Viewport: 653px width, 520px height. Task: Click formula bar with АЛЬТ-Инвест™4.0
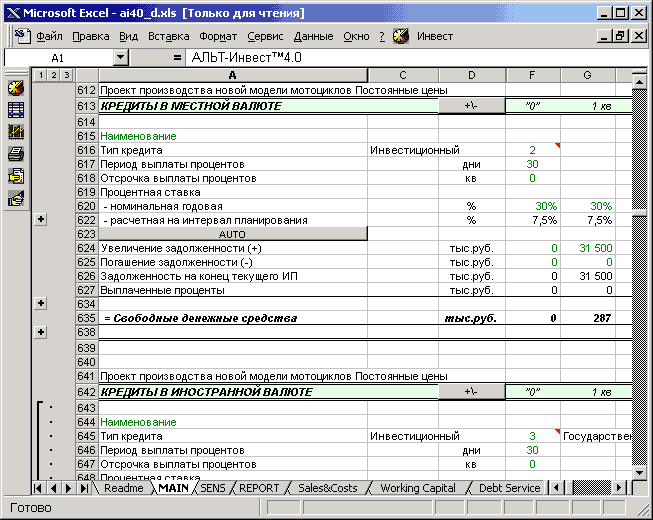(x=416, y=57)
